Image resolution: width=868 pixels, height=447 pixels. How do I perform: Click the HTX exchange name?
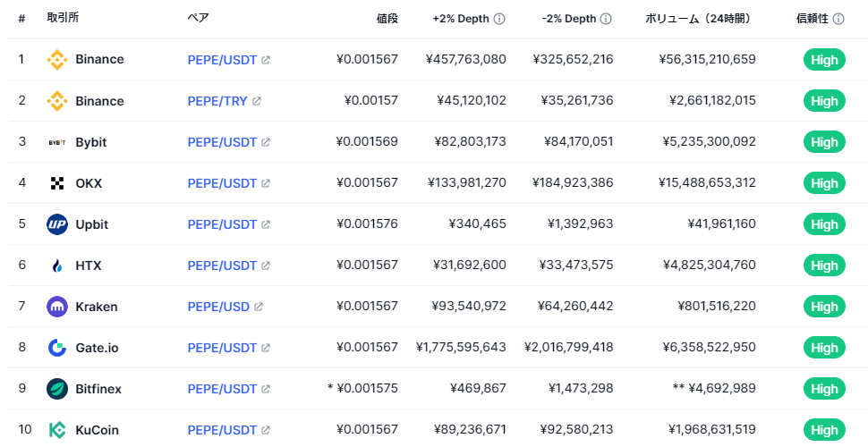[89, 266]
